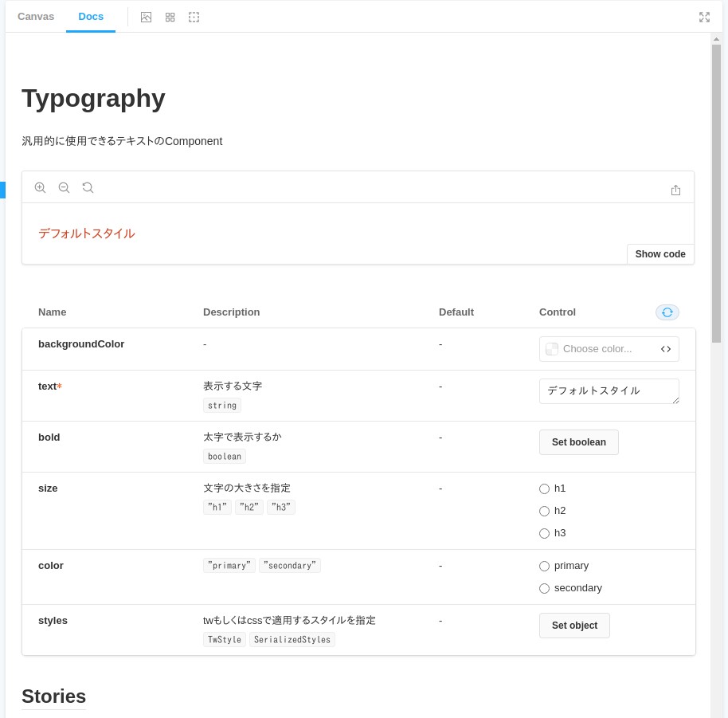
Task: Reset controls with the circular refresh icon
Action: 667,312
